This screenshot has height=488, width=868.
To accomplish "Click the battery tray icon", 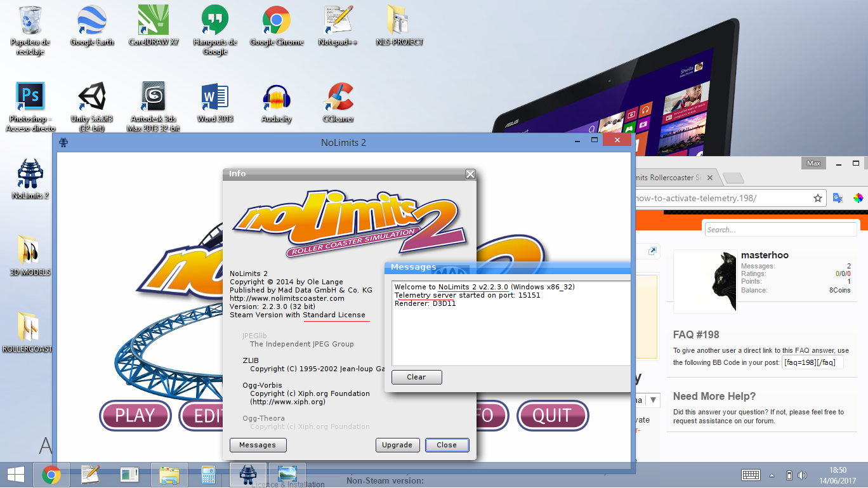I will point(789,475).
